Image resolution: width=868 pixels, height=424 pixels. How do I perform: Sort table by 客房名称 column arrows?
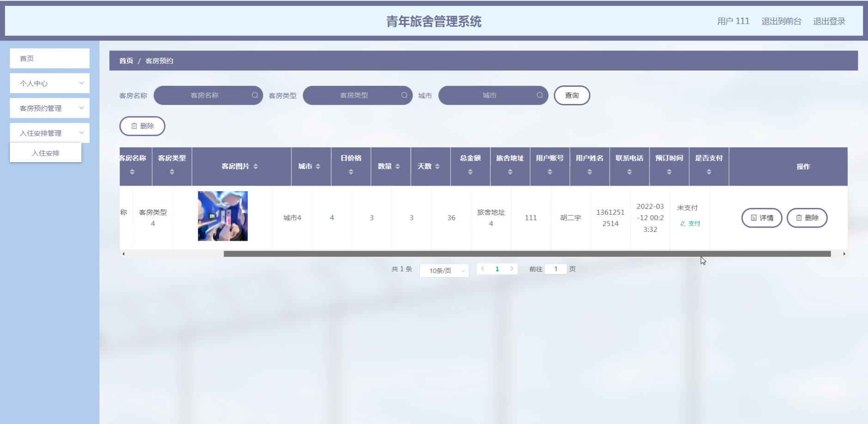tap(132, 172)
